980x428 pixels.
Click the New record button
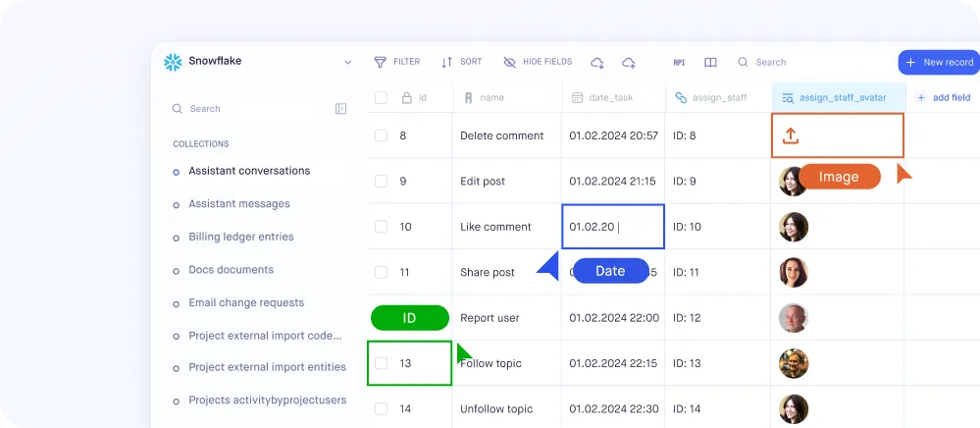coord(940,62)
